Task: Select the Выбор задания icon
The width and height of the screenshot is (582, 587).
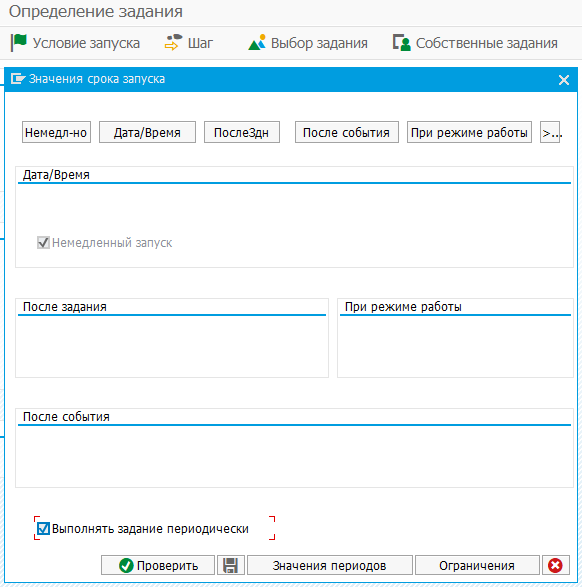Action: pos(257,43)
